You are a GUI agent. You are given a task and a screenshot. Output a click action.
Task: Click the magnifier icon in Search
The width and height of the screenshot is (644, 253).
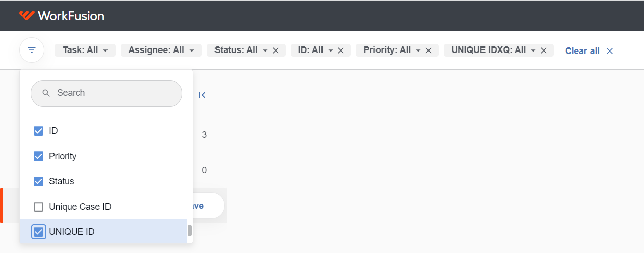tap(46, 93)
